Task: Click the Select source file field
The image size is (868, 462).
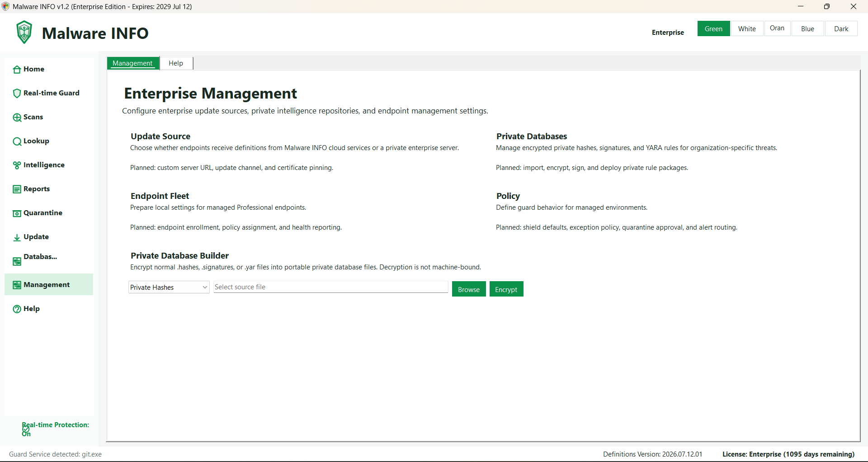Action: (x=331, y=287)
